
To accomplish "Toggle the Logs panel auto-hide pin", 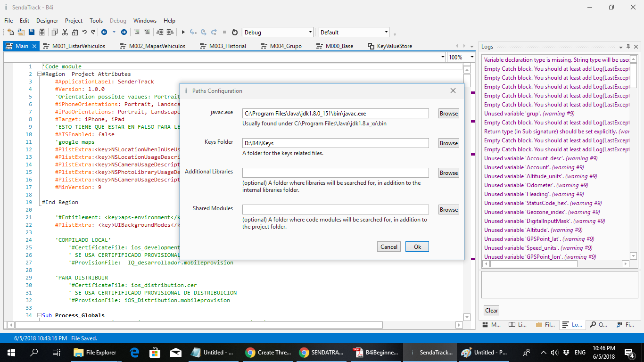I will pos(628,47).
